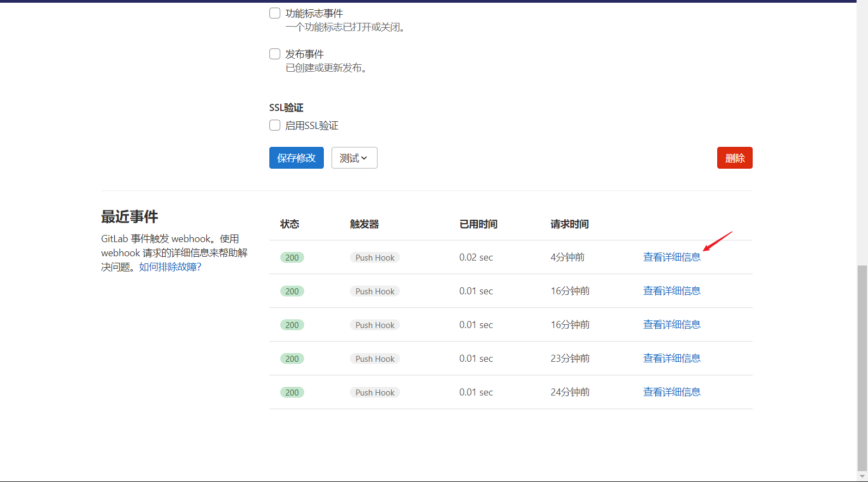Click the 最近事件 section heading
The width and height of the screenshot is (868, 482).
click(130, 217)
